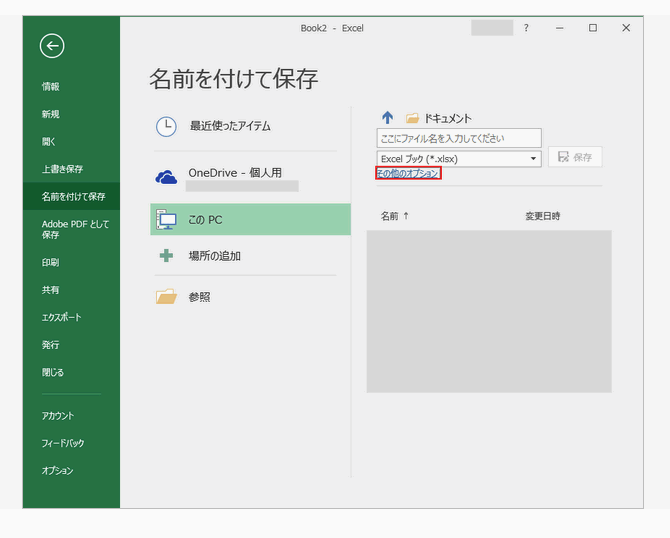Open フィードバック in the sidebar
Screen dimensions: 670x538
point(63,443)
